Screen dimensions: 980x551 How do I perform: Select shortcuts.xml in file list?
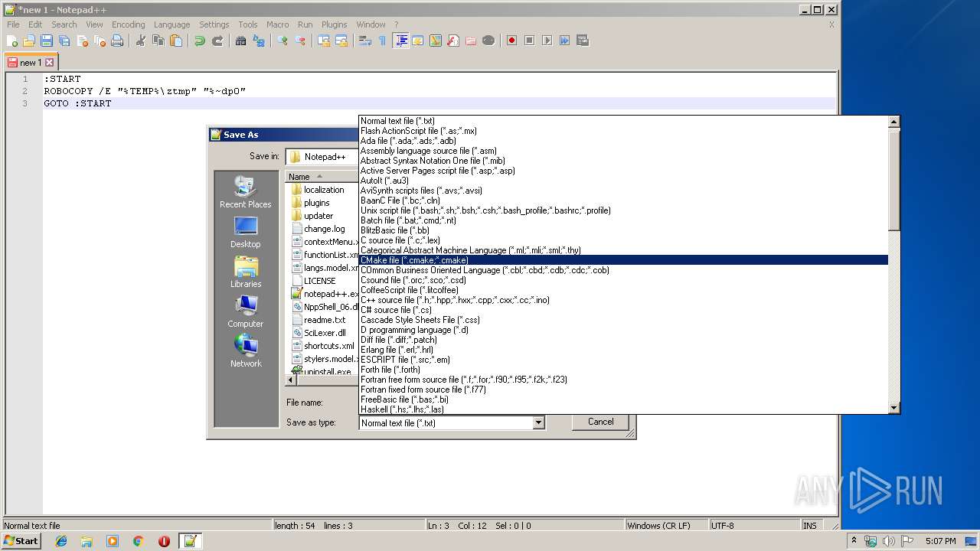322,346
